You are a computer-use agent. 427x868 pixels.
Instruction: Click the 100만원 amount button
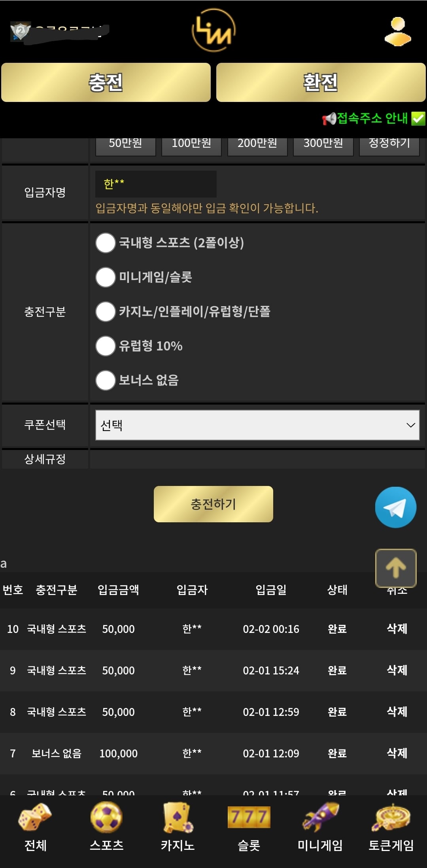click(191, 144)
